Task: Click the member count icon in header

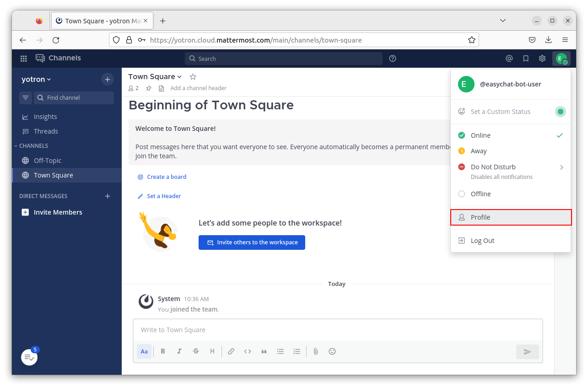Action: 133,88
